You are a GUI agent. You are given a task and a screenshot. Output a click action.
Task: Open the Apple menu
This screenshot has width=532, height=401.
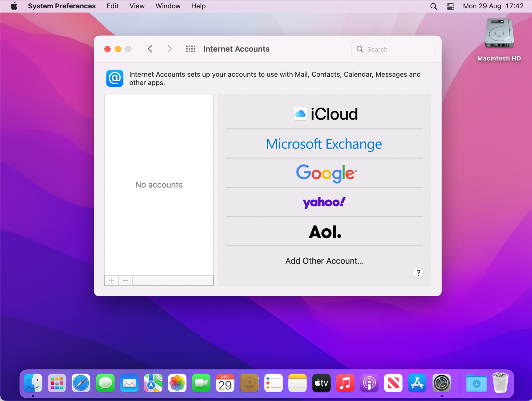(x=14, y=6)
